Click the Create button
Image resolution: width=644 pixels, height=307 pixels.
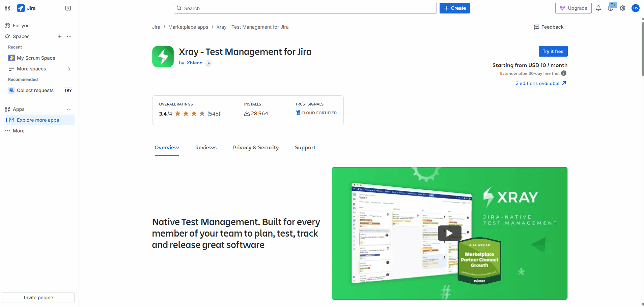455,8
